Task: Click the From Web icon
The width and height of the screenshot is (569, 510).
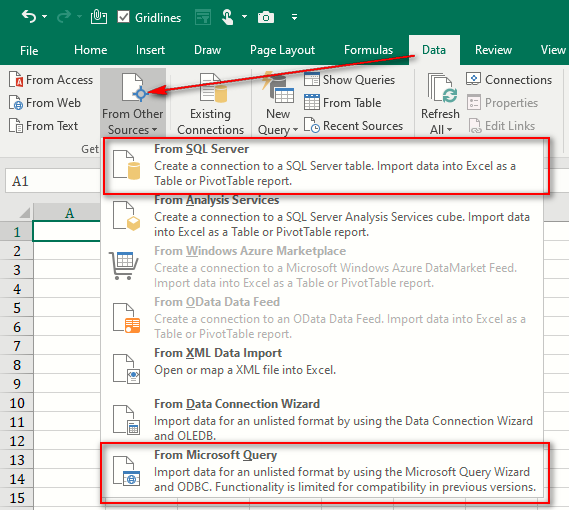Action: [x=16, y=103]
